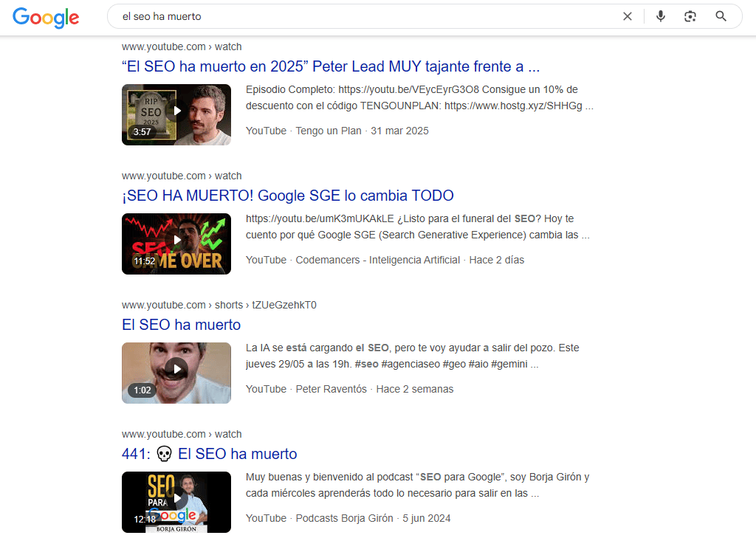Viewport: 756px width, 538px height.
Task: Play the 1:02 shorts video thumbnail
Action: [x=176, y=373]
